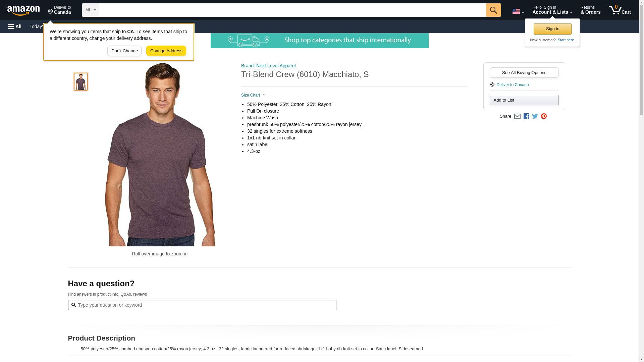This screenshot has height=362, width=644.
Task: Share on Facebook icon
Action: click(526, 116)
